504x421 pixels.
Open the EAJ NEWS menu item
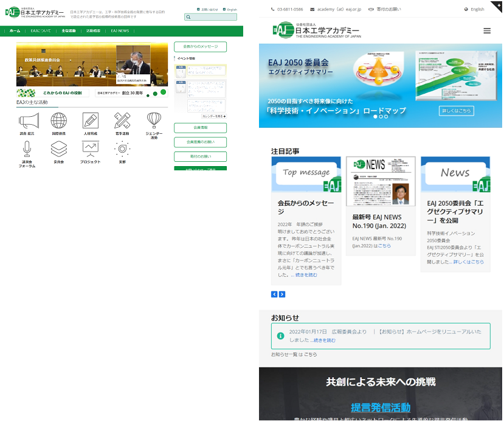pos(120,31)
